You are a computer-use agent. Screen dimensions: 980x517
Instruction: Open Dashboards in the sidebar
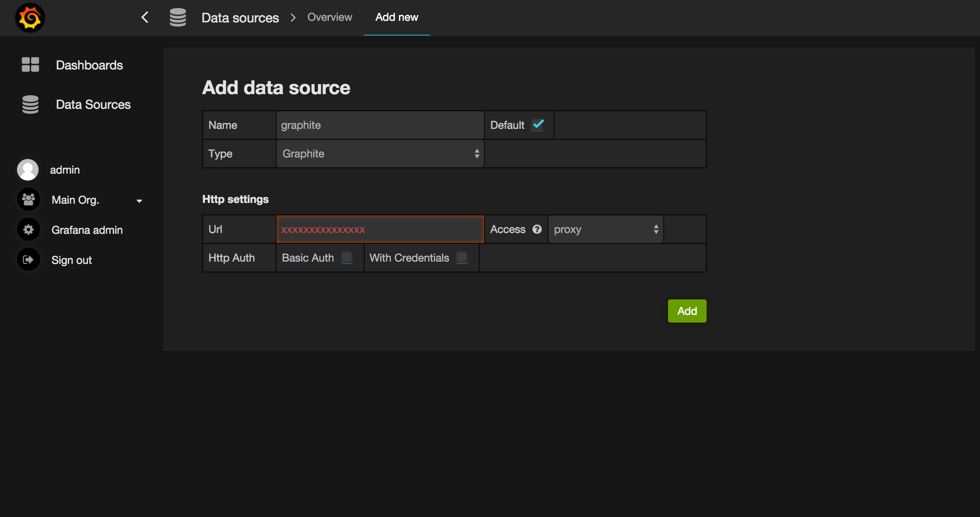click(90, 65)
